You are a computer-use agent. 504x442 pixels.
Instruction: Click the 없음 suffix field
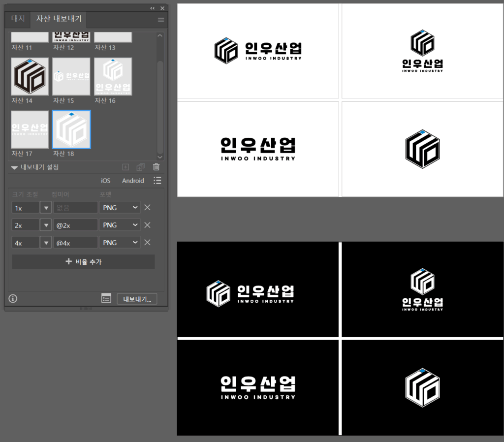[75, 208]
